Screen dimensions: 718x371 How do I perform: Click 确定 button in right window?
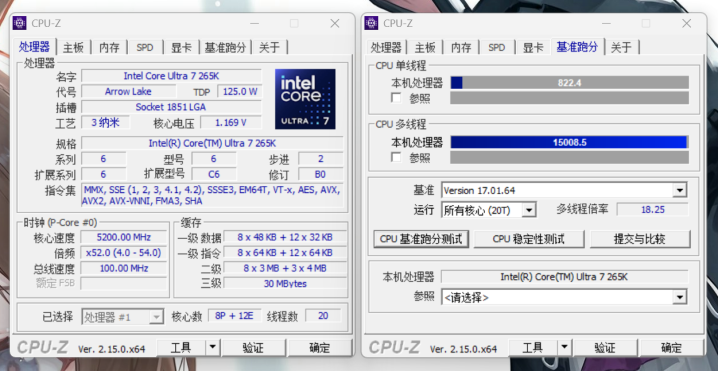(672, 348)
